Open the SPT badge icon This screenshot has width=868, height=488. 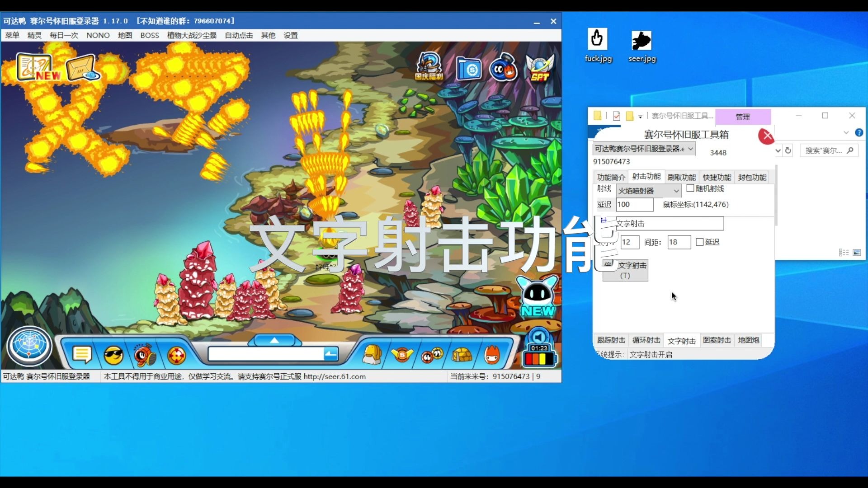[x=539, y=69]
